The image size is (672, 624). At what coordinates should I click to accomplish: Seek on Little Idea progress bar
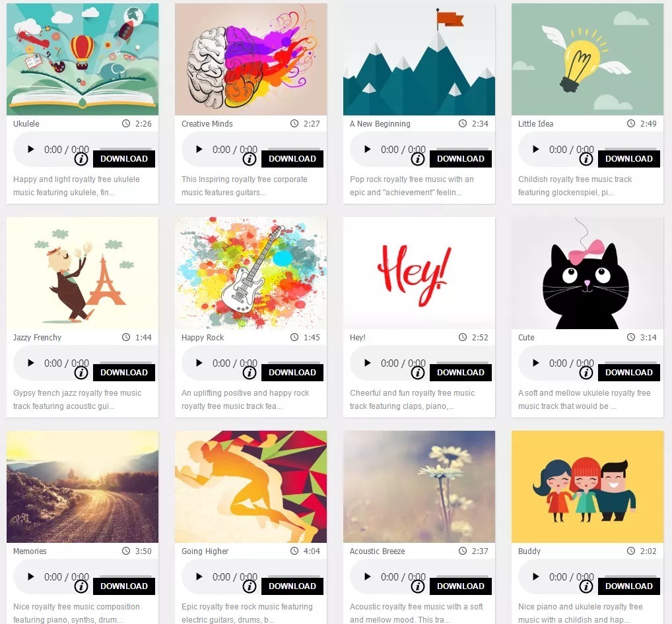[628, 148]
